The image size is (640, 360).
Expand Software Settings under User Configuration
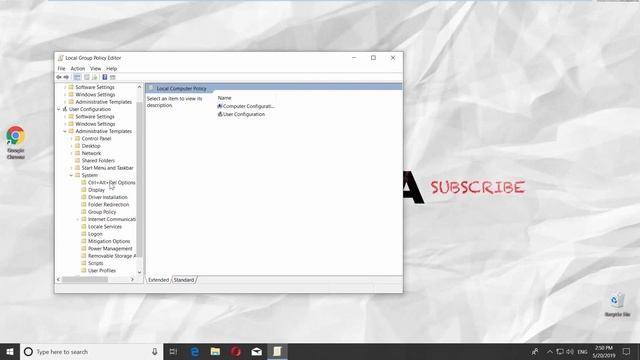tap(65, 117)
